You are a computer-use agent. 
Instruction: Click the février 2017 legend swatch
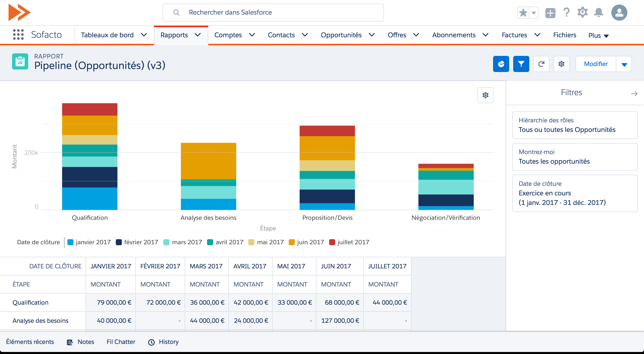[119, 242]
